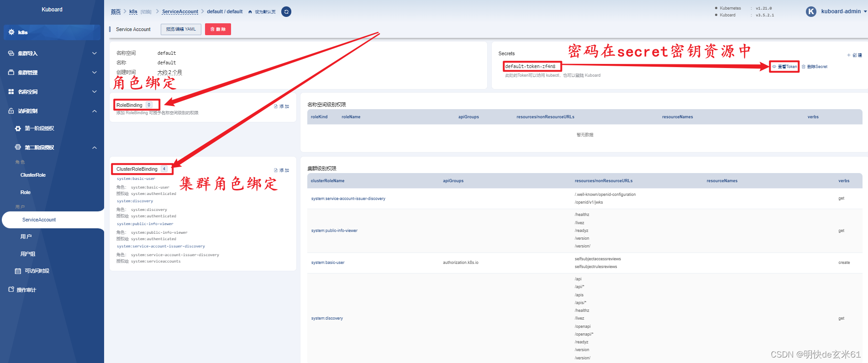Image resolution: width=868 pixels, height=363 pixels.
Task: Open 第一阶段授权 via its gear icon
Action: click(18, 129)
